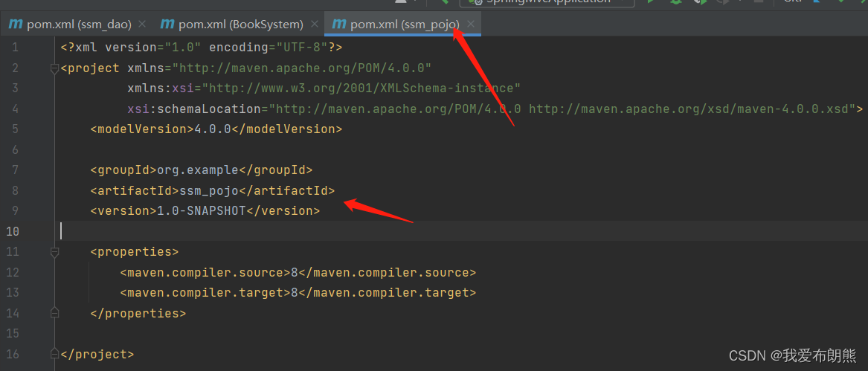
Task: Click the xsi:schemaLocation attribute line
Action: coord(495,109)
